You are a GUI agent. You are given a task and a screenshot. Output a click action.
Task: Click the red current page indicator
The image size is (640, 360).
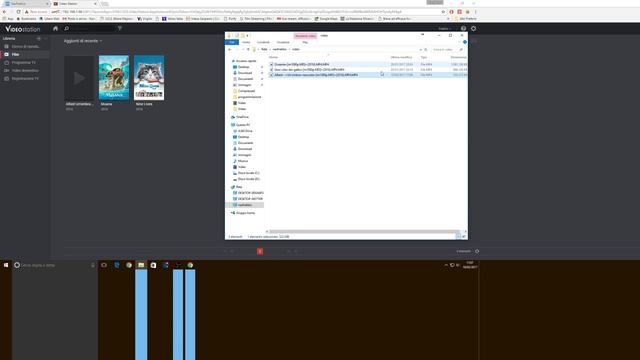pyautogui.click(x=260, y=251)
